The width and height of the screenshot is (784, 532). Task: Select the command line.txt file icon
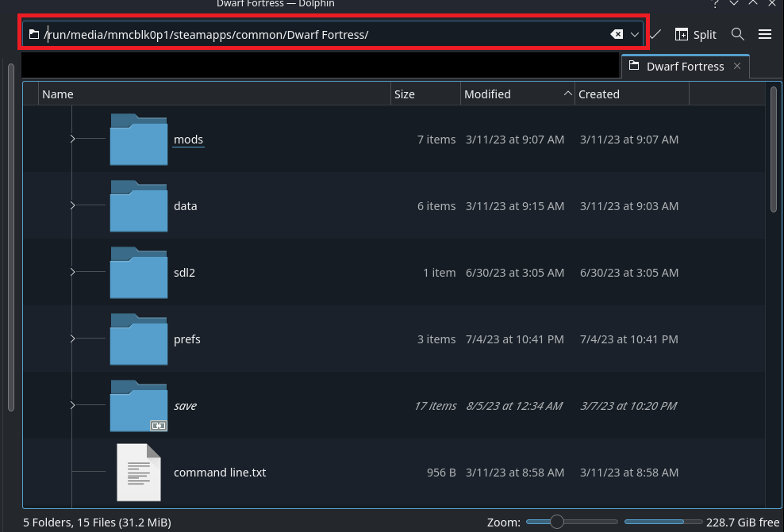pos(139,472)
